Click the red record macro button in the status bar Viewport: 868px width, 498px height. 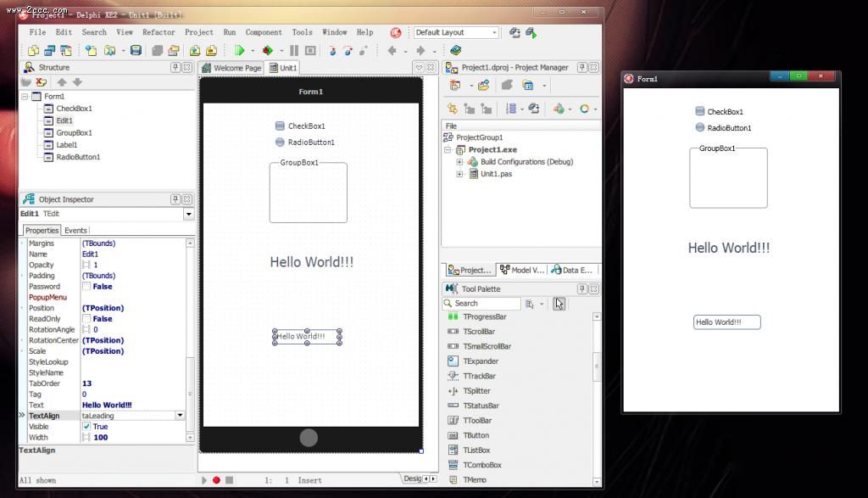click(216, 480)
